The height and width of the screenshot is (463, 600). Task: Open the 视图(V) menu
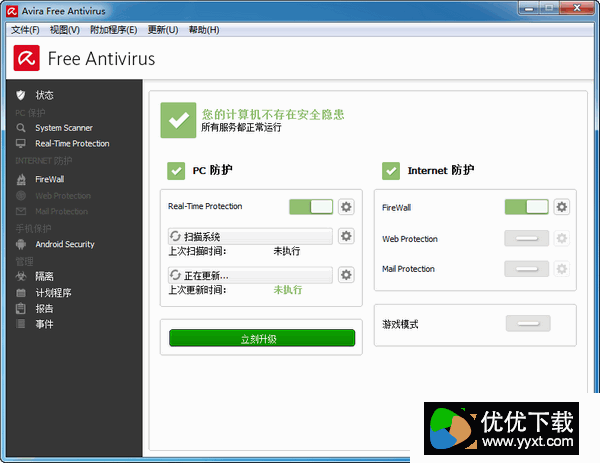click(65, 30)
